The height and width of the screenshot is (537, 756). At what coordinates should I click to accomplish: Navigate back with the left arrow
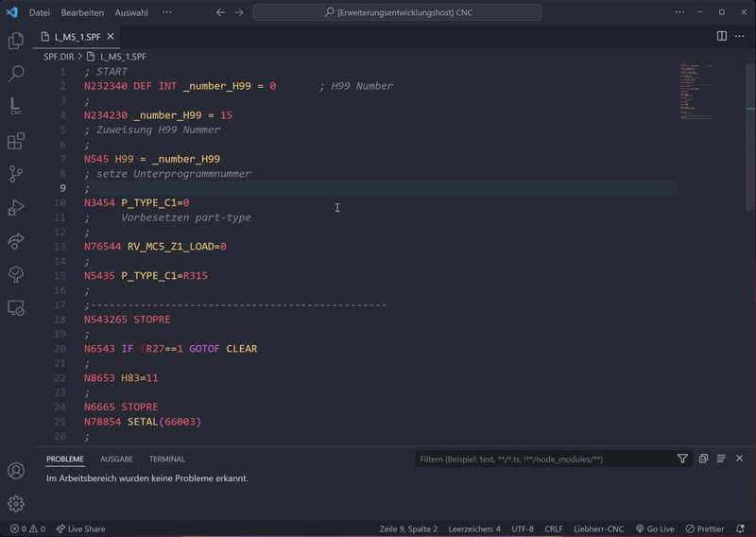220,12
